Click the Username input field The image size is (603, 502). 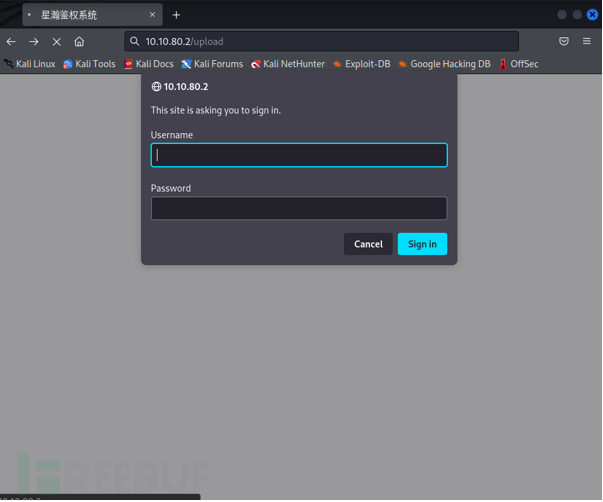(299, 155)
